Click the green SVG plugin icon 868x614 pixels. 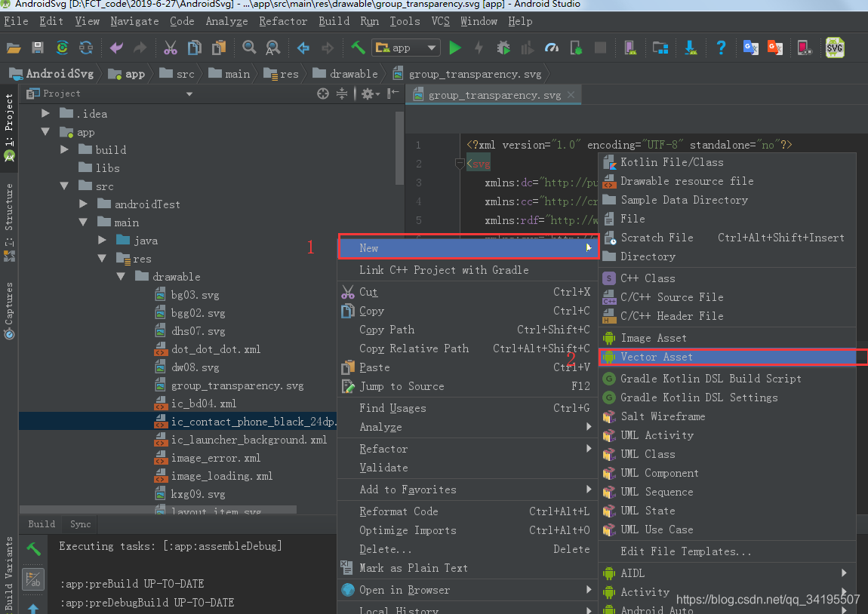click(x=835, y=48)
